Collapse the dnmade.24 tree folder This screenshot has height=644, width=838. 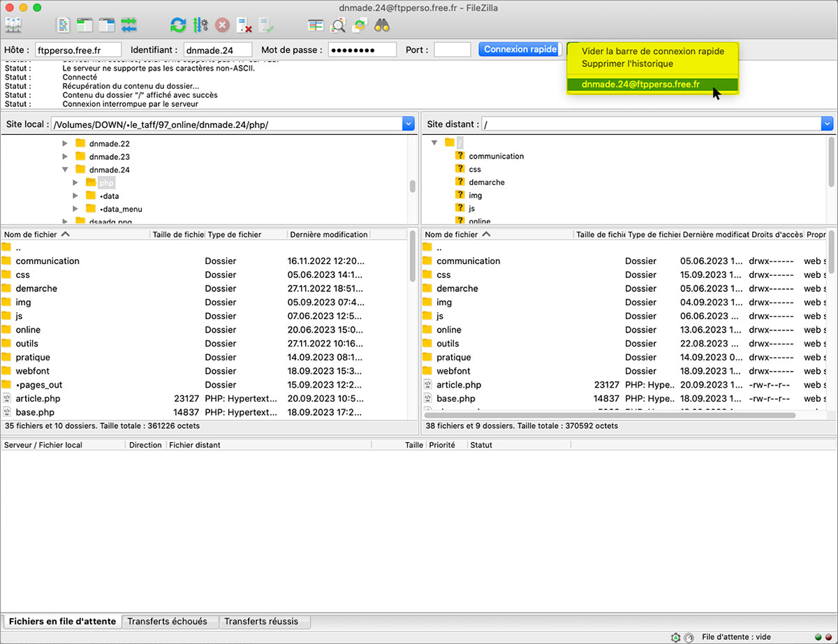[x=65, y=170]
